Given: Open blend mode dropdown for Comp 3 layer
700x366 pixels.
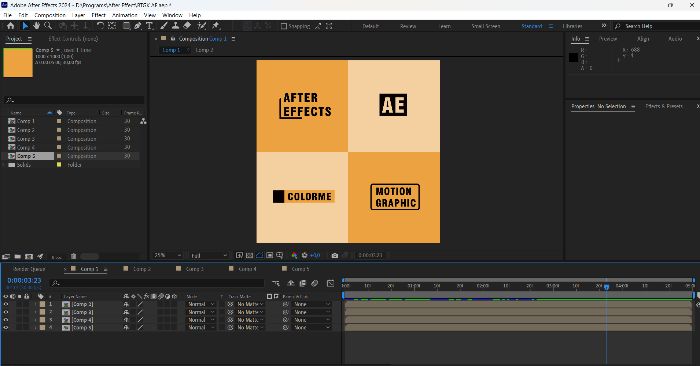Looking at the screenshot, I should tap(201, 312).
